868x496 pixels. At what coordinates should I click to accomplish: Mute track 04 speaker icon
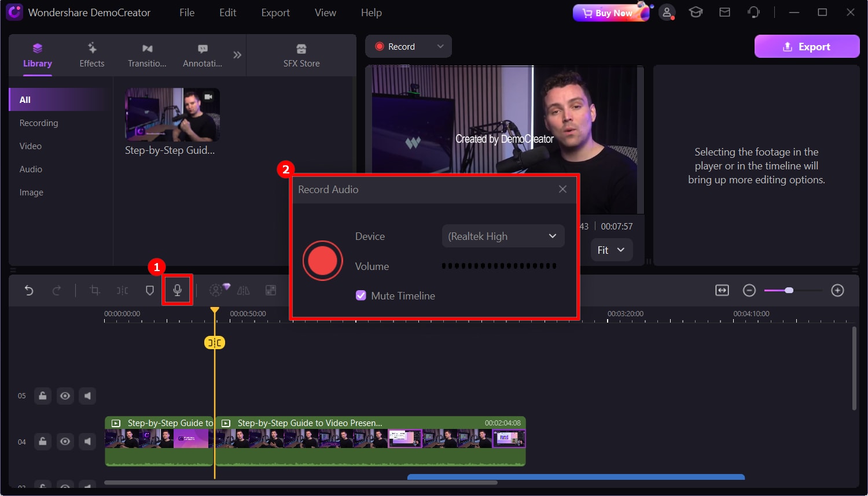(x=87, y=442)
